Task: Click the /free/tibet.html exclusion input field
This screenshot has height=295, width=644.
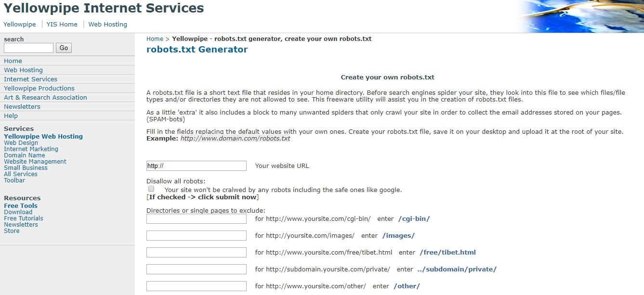Action: 196,253
